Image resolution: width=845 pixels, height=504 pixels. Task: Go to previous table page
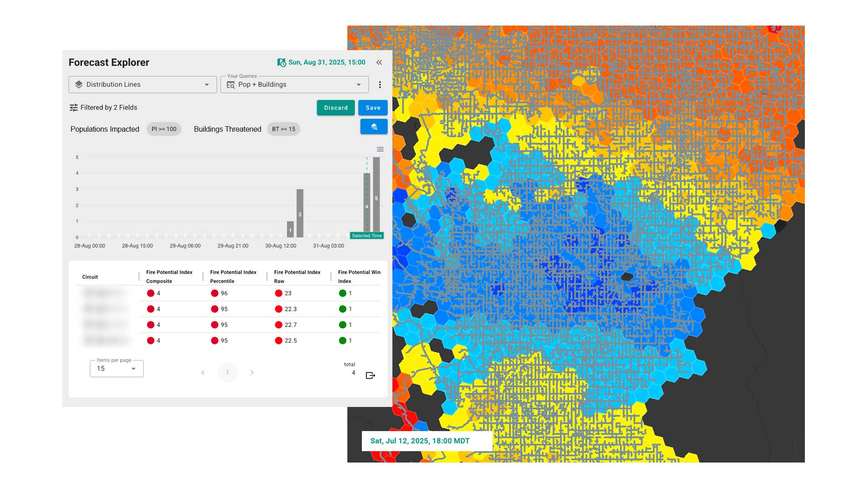pos(203,373)
